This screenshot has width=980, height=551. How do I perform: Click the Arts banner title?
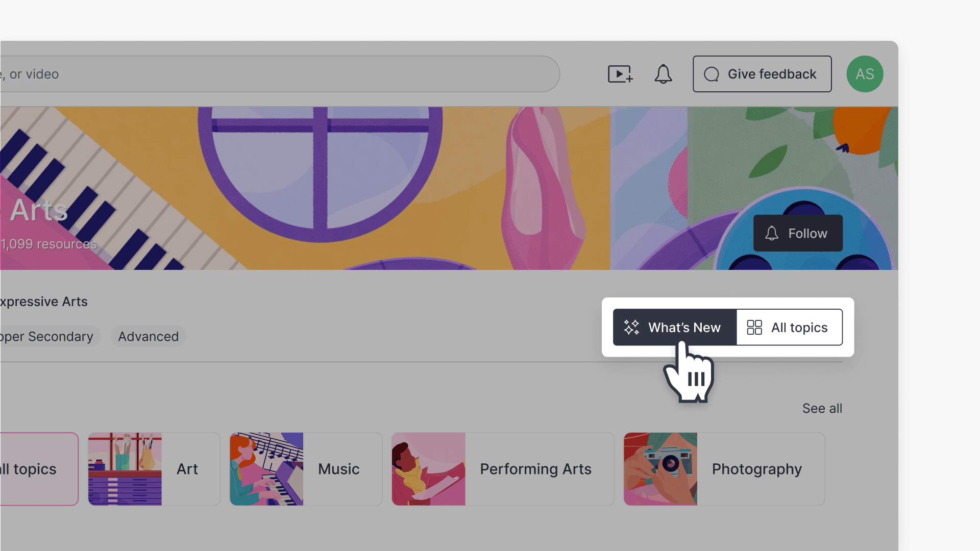pyautogui.click(x=39, y=210)
